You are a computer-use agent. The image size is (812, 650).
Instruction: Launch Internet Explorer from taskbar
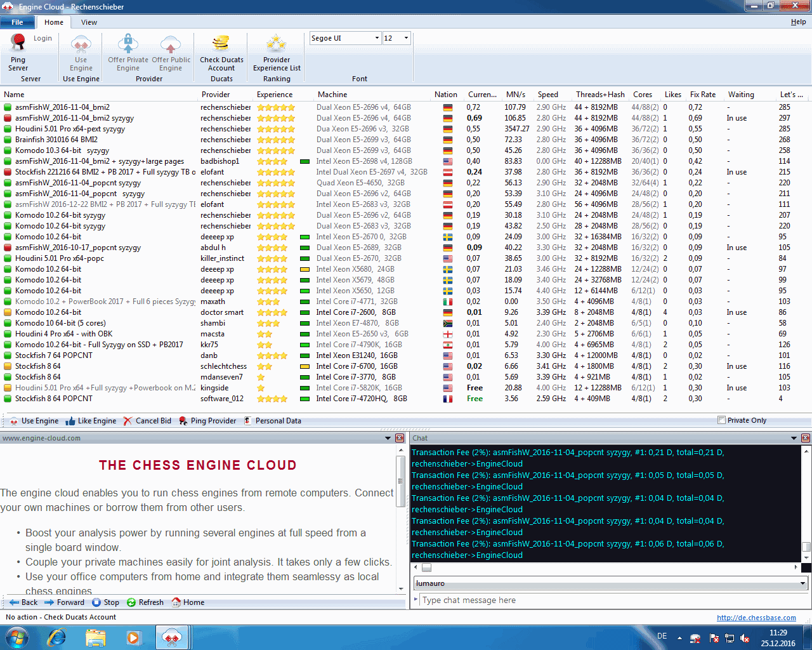[56, 637]
